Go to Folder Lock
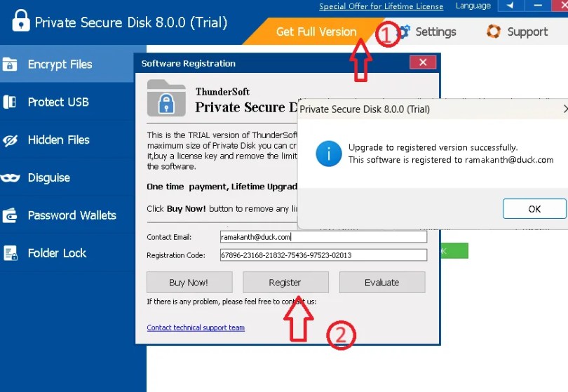The image size is (568, 392). click(x=67, y=253)
